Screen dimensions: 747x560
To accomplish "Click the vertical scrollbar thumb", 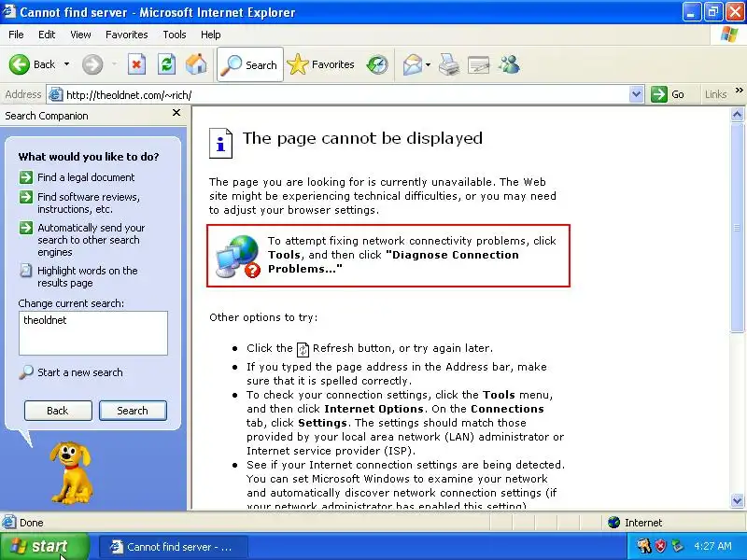I will (737, 227).
